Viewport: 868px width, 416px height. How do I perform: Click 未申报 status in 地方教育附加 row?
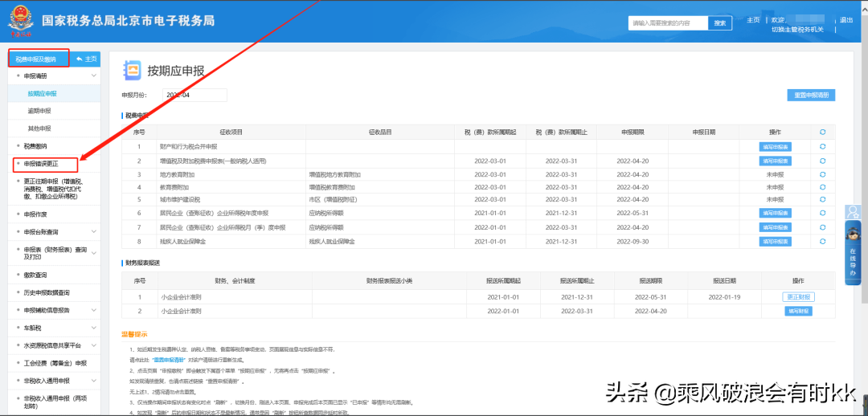point(775,174)
